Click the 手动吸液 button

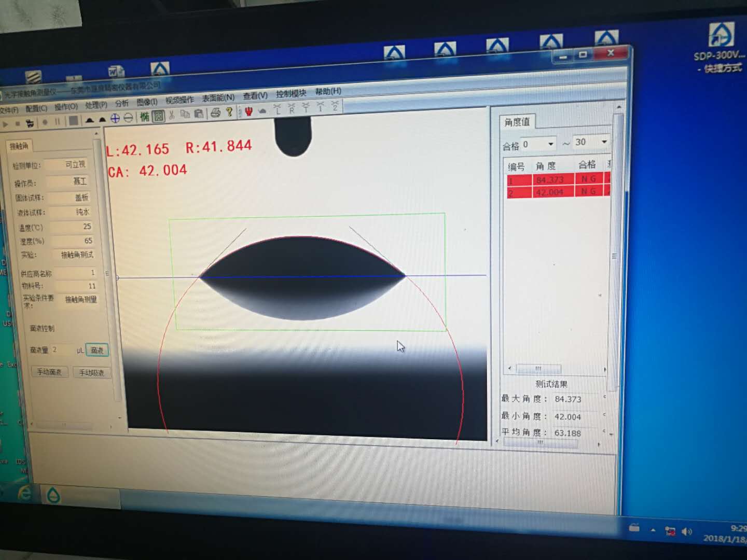coord(91,372)
